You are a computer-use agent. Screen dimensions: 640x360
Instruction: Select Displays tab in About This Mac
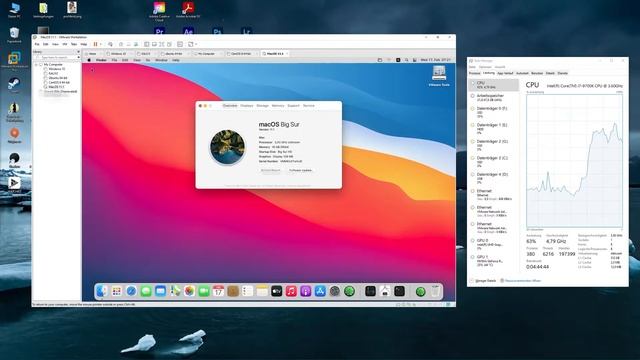pyautogui.click(x=247, y=106)
